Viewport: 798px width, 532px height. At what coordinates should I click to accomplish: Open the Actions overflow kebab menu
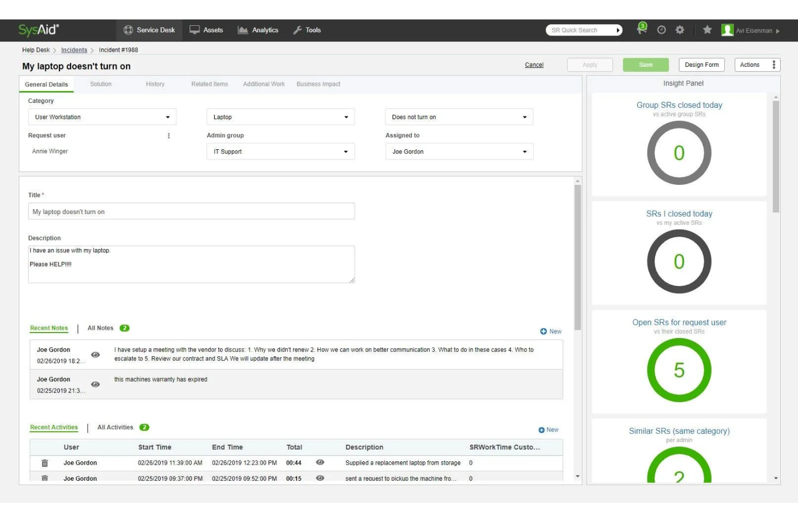click(x=775, y=64)
